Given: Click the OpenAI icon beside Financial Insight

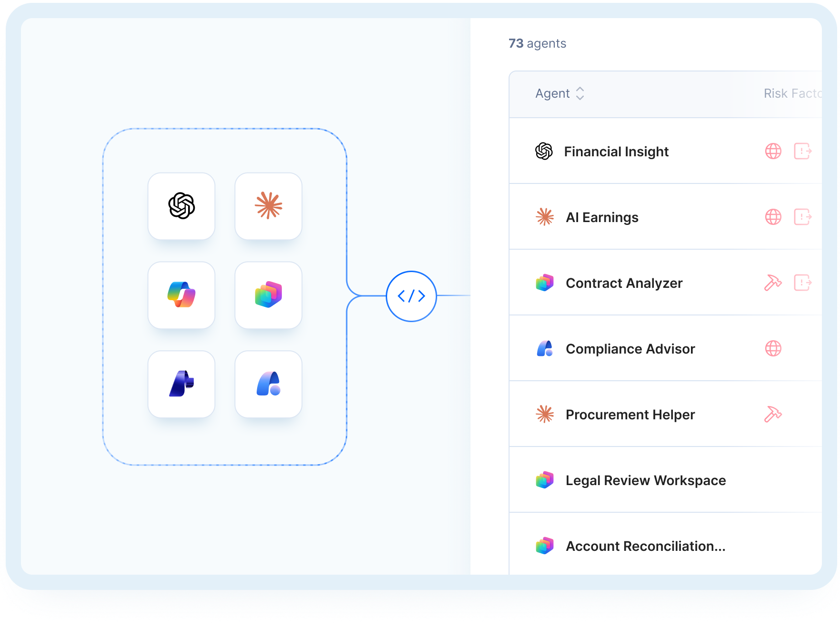Looking at the screenshot, I should [x=544, y=151].
